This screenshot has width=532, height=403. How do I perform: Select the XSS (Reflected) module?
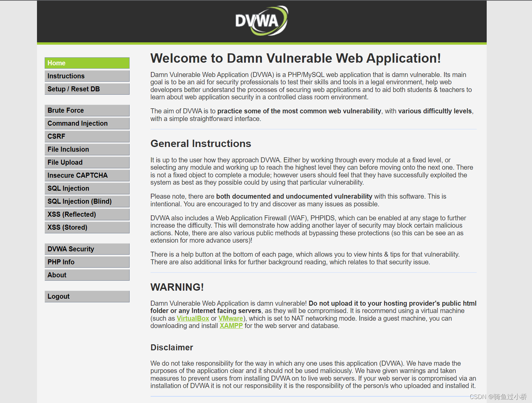point(87,214)
